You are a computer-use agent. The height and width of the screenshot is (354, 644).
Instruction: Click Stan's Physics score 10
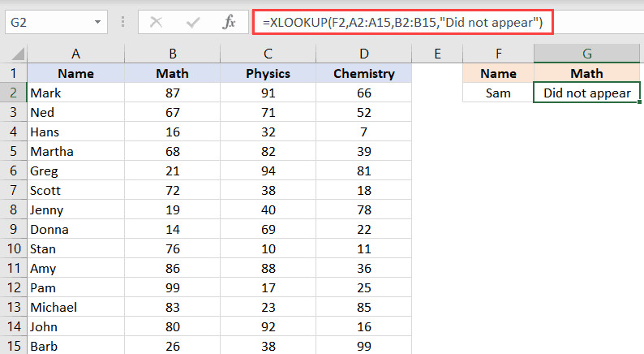click(x=268, y=248)
